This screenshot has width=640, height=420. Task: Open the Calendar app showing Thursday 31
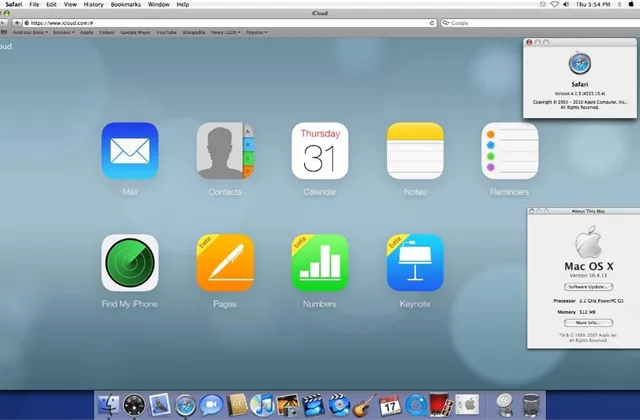320,151
